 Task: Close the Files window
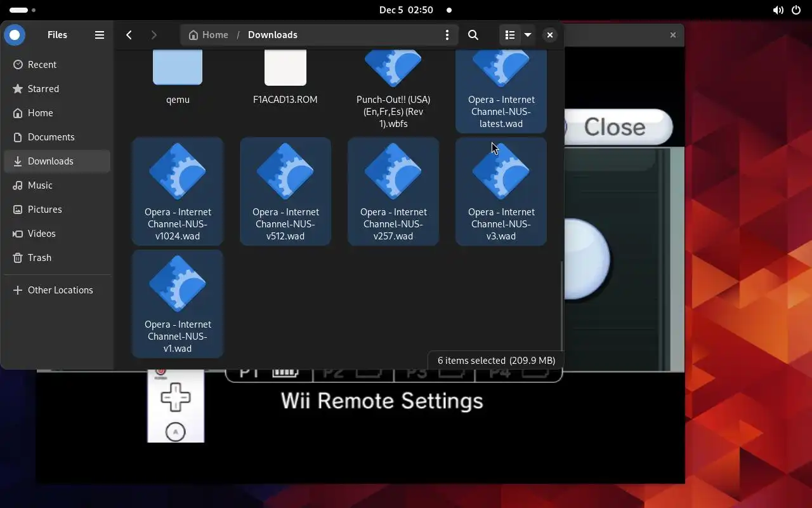tap(550, 35)
